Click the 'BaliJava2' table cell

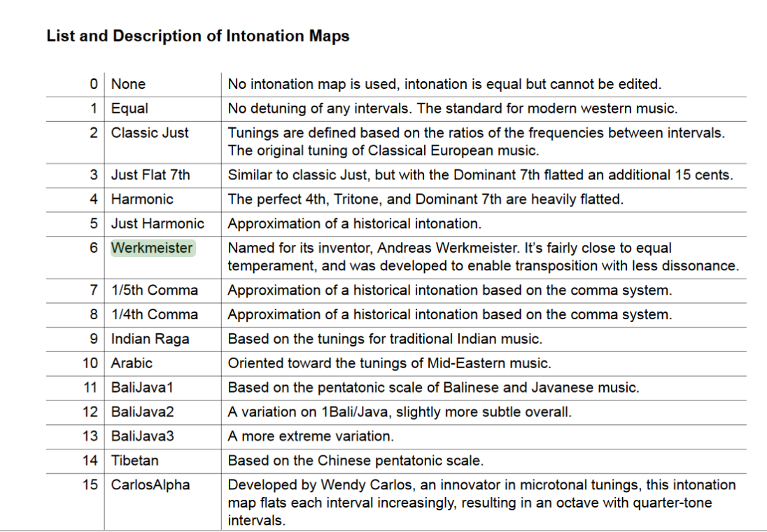(143, 412)
